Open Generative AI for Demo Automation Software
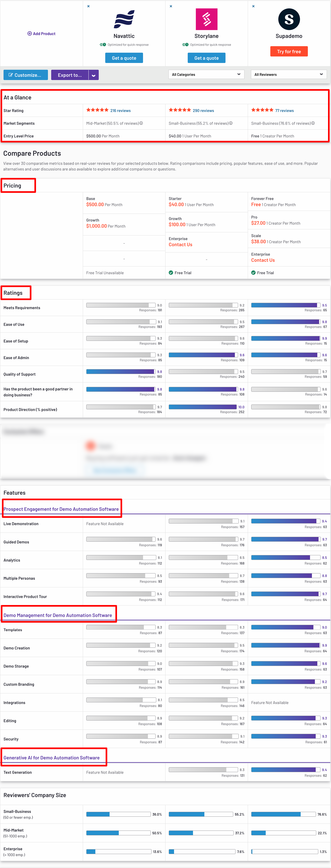This screenshot has height=868, width=331. (52, 758)
